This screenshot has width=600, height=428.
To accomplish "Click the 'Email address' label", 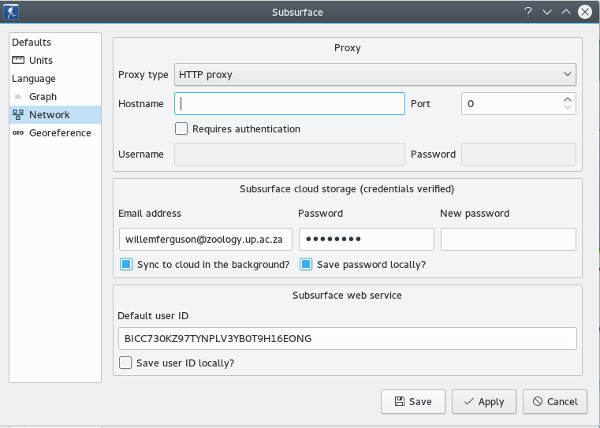I will 150,213.
